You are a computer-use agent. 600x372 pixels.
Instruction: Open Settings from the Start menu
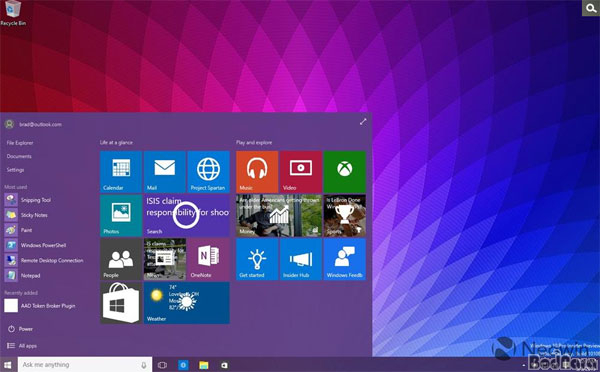point(15,170)
